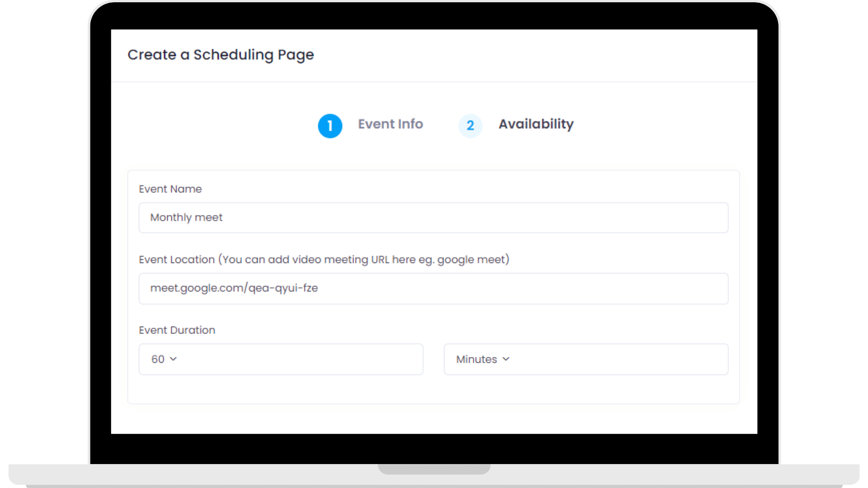
Task: Click the meet.google.com/qea-qyui-fze URL text
Action: tap(234, 288)
